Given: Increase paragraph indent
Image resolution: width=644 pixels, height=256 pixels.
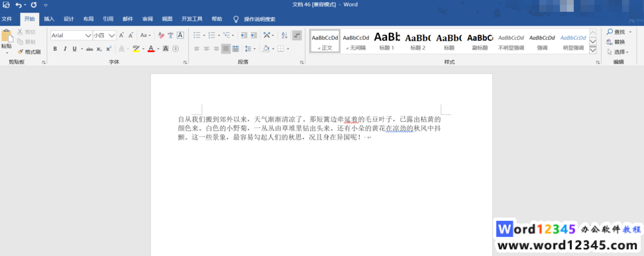Looking at the screenshot, I should click(253, 36).
